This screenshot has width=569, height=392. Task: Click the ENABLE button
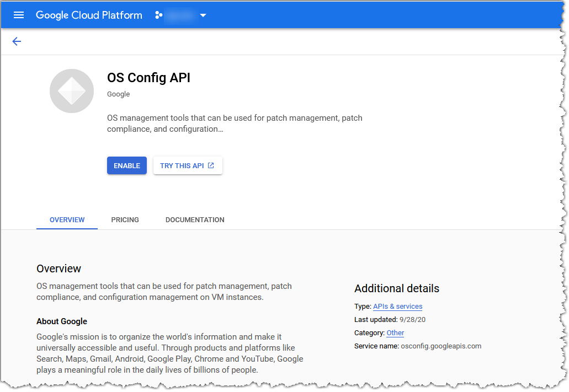click(126, 165)
